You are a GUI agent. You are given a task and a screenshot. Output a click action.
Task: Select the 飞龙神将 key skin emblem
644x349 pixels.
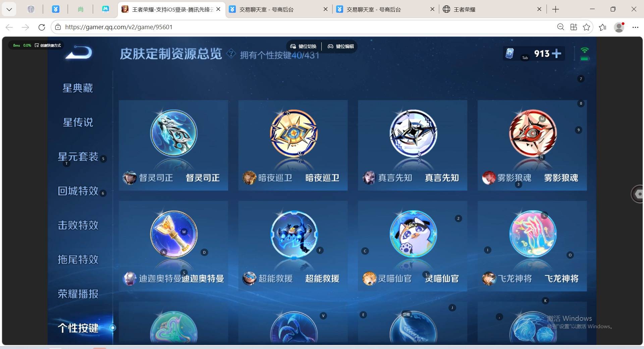pos(533,234)
